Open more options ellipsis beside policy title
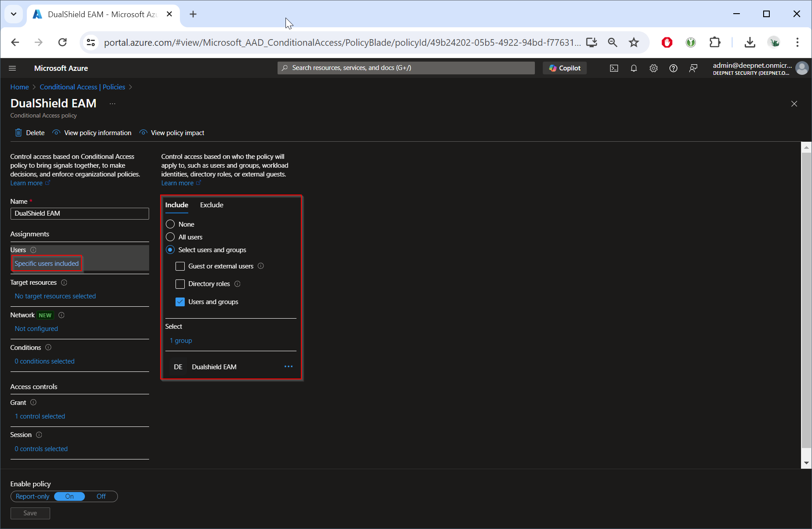 coord(113,104)
